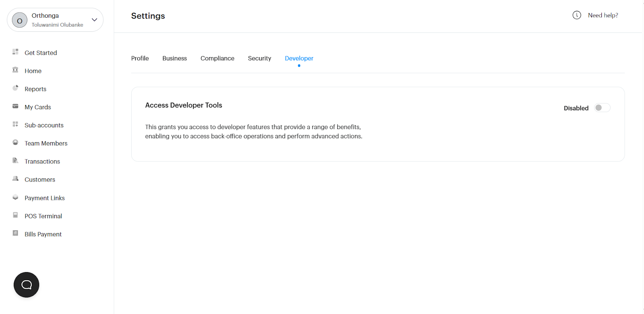
Task: Click the Home bank icon
Action: (15, 70)
